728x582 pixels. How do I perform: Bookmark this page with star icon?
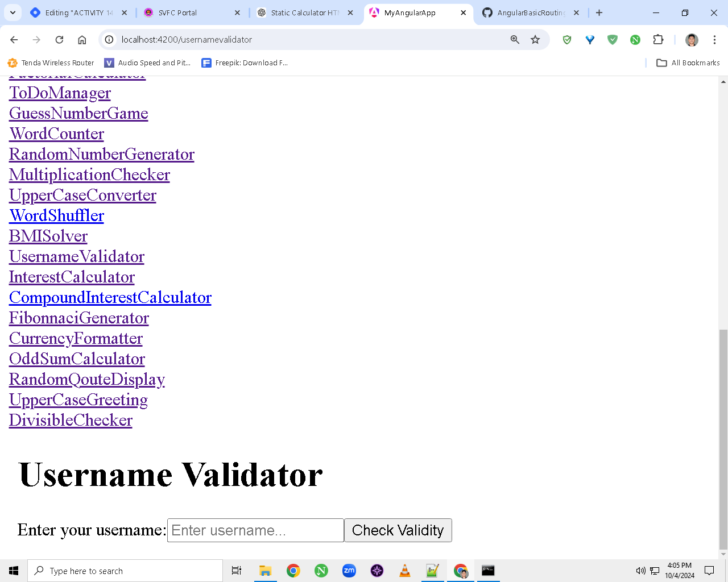pos(535,40)
